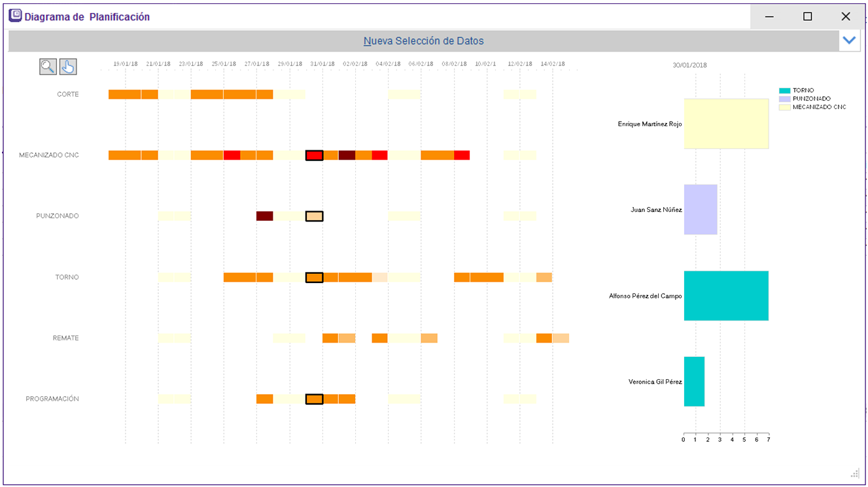Click the Diagrama de Planificación app icon
868x487 pixels.
pos(15,16)
